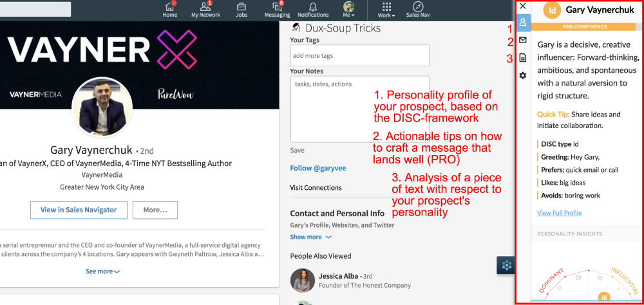This screenshot has width=644, height=305.
Task: Click Likes: big ideas line
Action: pyautogui.click(x=563, y=183)
